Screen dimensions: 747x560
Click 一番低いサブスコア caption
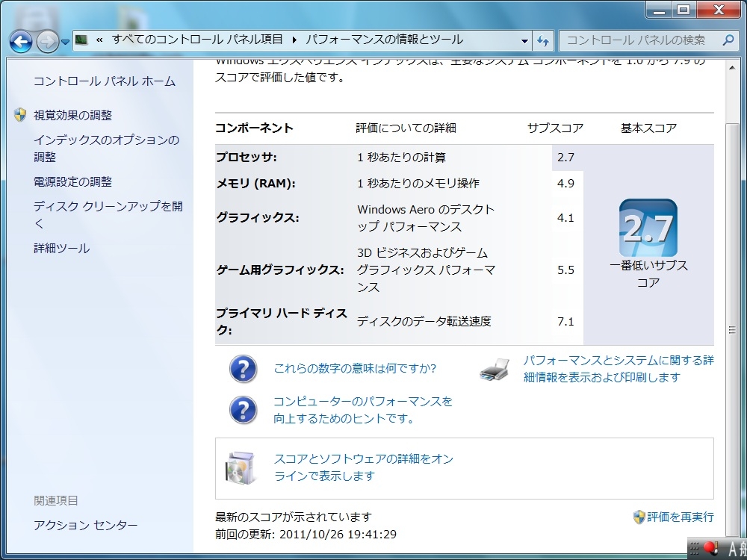click(648, 274)
